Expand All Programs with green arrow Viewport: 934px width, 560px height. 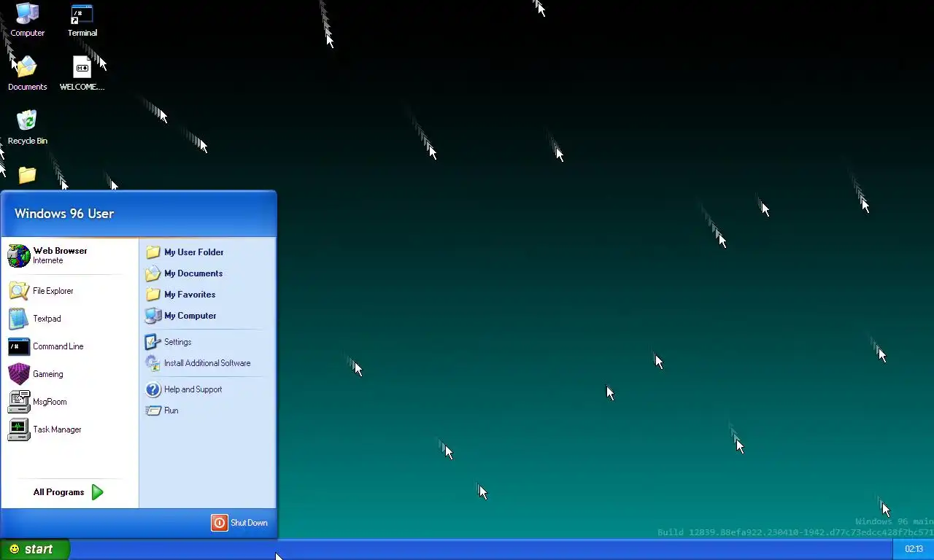point(98,492)
